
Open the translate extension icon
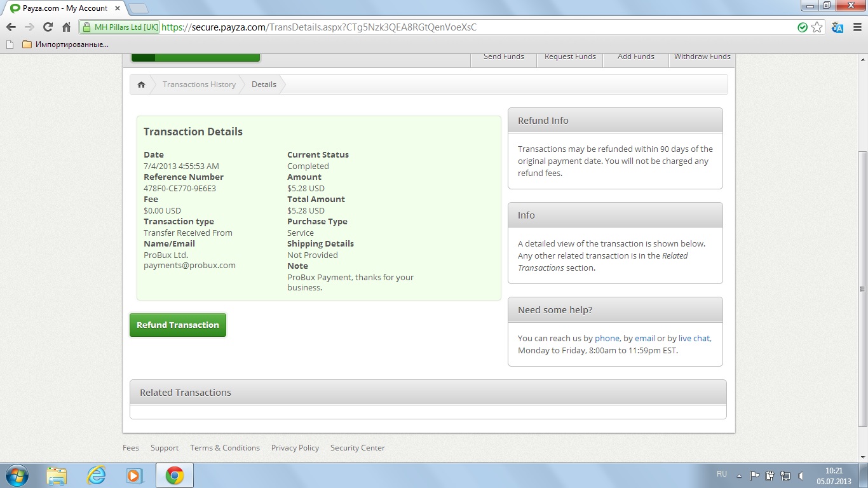837,27
